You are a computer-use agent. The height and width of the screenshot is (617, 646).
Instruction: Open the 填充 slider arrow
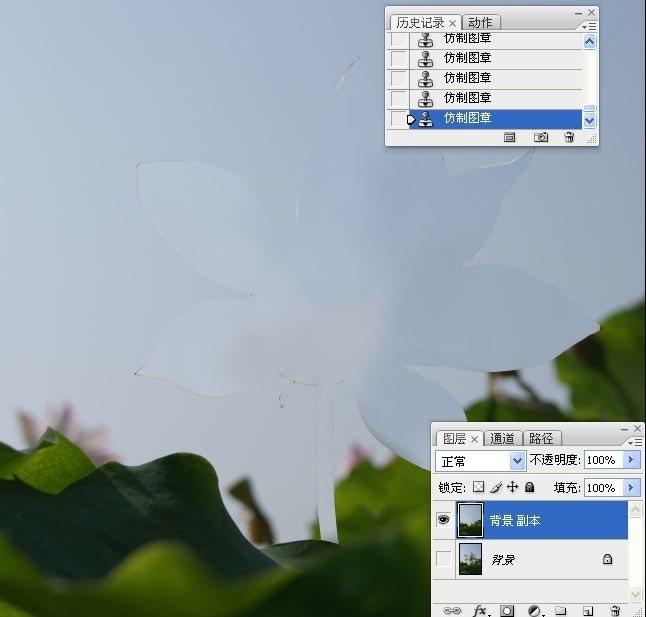632,488
